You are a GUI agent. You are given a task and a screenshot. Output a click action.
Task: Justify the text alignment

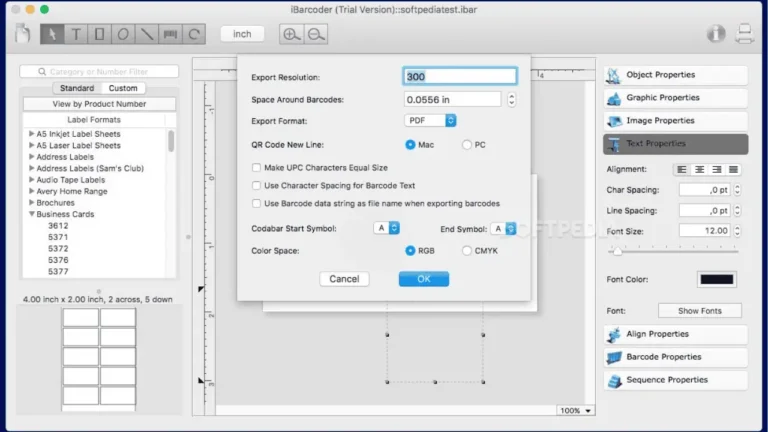point(733,169)
